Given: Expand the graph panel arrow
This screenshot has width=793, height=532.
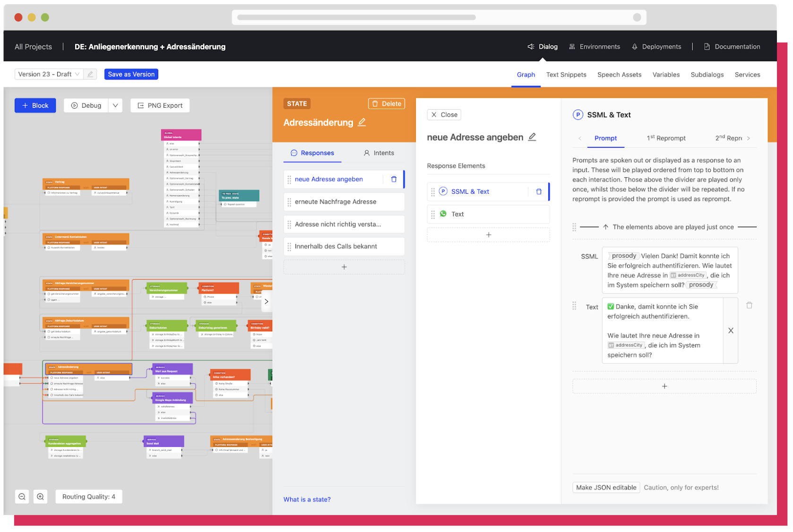Looking at the screenshot, I should pyautogui.click(x=267, y=301).
